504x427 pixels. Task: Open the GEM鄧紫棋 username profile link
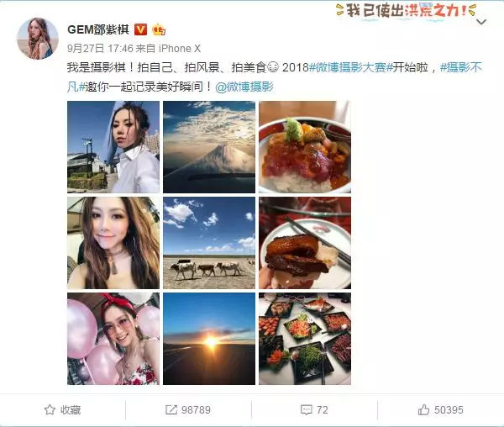[98, 29]
